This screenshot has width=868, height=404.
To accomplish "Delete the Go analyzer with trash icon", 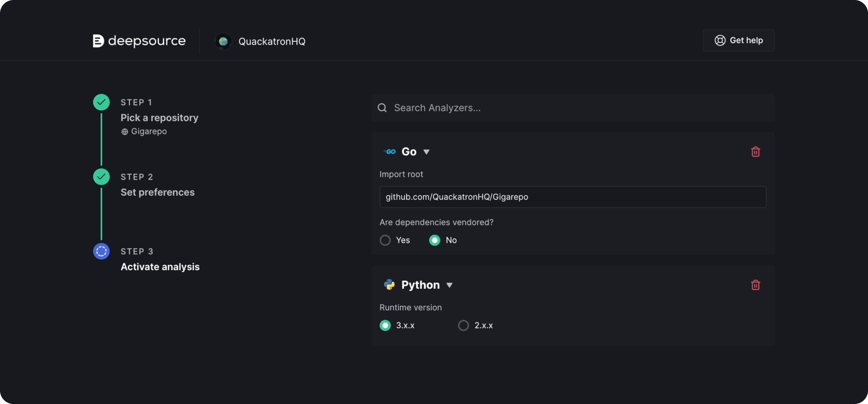I will point(755,151).
